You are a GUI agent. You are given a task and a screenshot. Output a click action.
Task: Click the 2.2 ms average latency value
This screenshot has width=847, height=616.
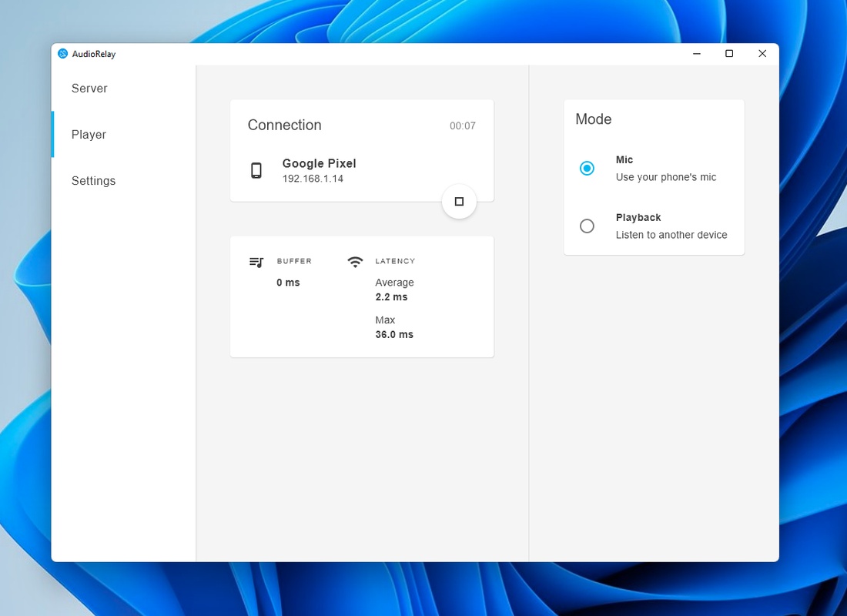(x=391, y=297)
